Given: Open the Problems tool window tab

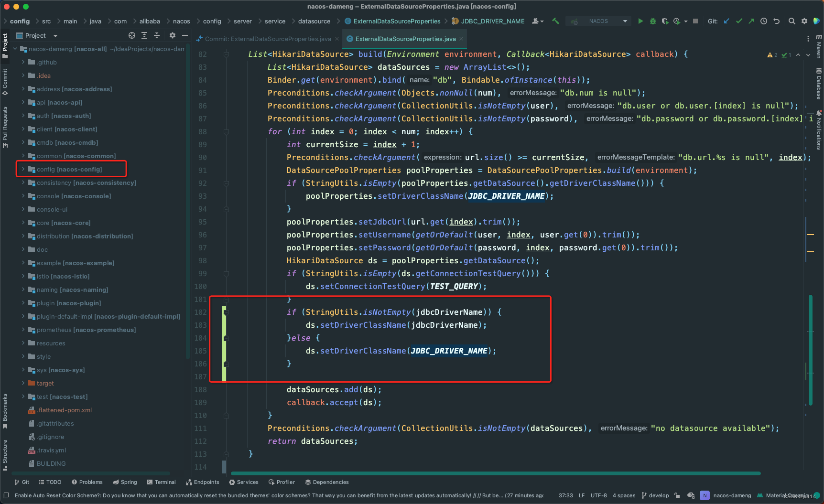Looking at the screenshot, I should pyautogui.click(x=87, y=482).
